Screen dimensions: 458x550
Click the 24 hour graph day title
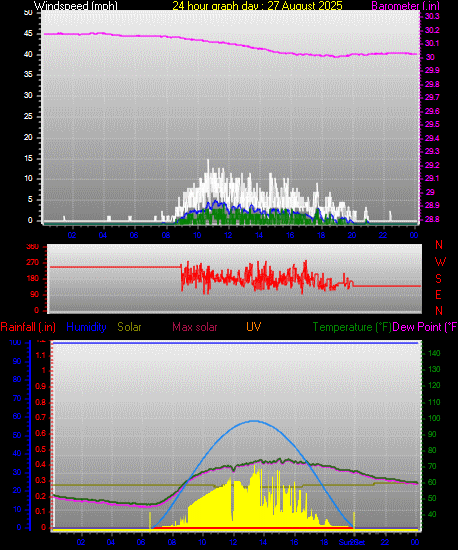[x=257, y=5]
